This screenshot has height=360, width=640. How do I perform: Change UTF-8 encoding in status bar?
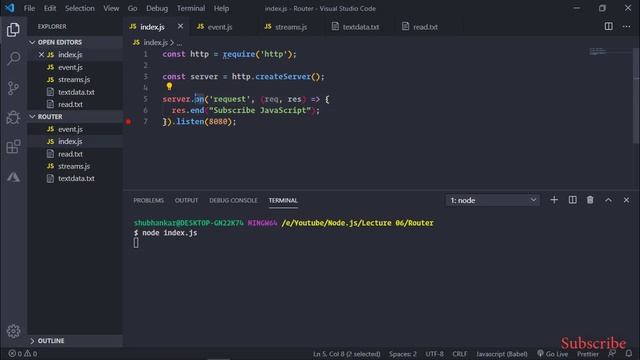point(434,354)
